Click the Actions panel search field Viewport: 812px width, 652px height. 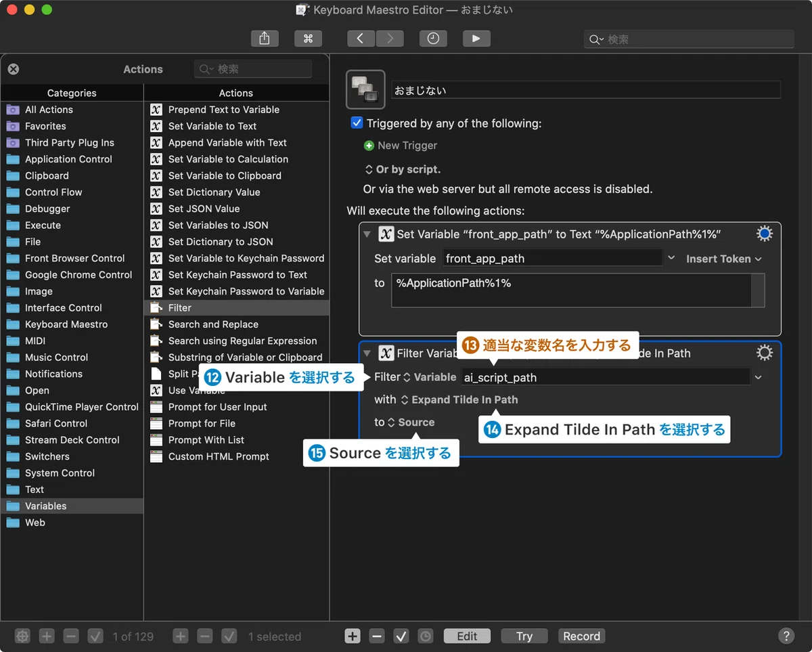pyautogui.click(x=253, y=69)
